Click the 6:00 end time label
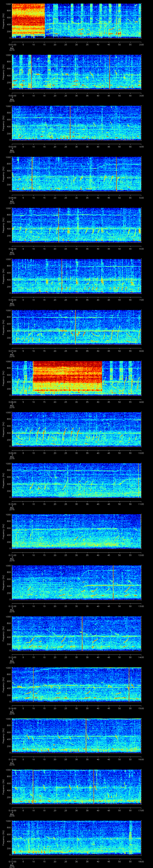Viewport: 153px width, 868px height. coord(141,249)
